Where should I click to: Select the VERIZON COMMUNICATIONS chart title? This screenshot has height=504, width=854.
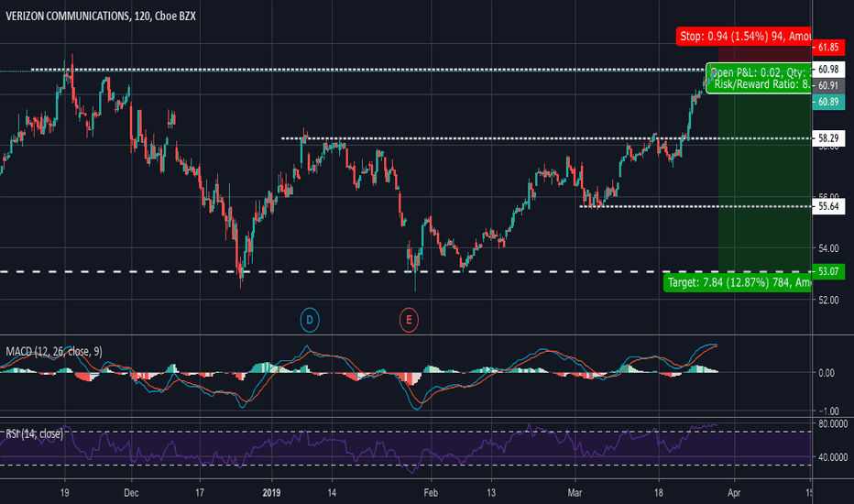pos(101,16)
